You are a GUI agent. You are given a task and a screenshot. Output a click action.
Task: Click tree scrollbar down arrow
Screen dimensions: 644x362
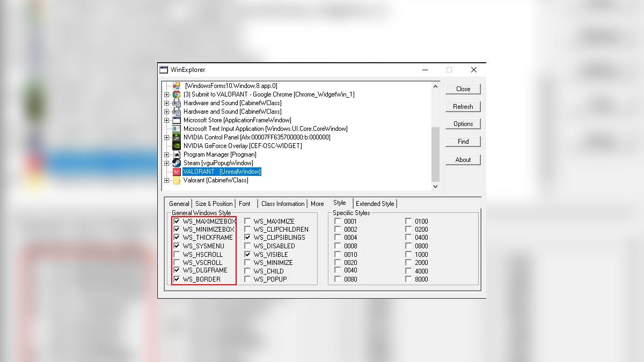point(435,186)
